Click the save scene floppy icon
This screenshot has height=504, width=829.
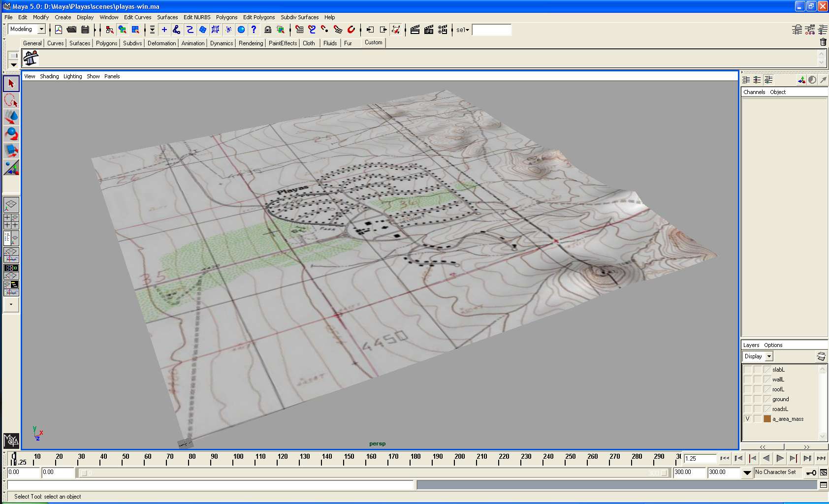(85, 30)
